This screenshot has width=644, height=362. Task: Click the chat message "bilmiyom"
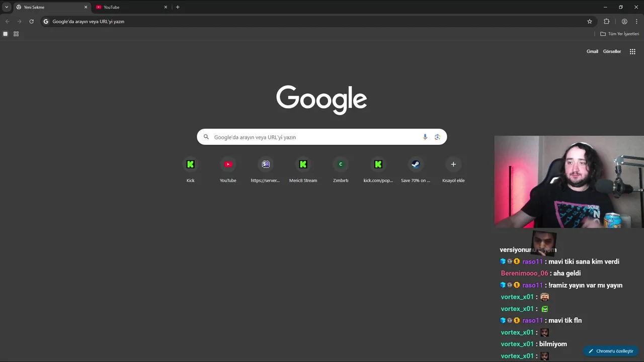(553, 344)
